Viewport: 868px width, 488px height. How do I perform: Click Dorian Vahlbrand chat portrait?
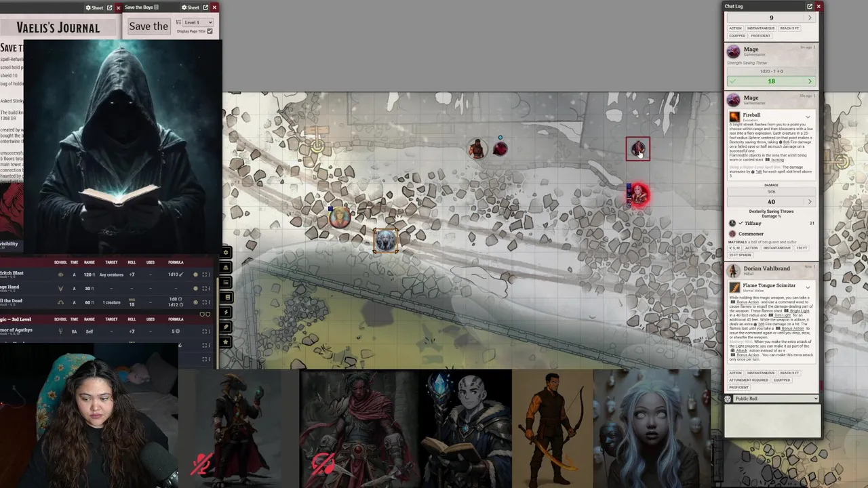(733, 271)
